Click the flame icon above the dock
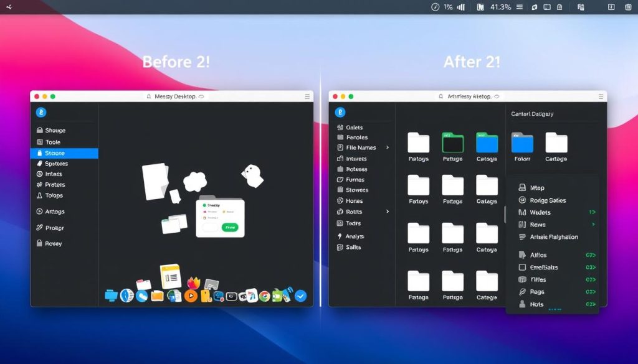 (x=194, y=282)
